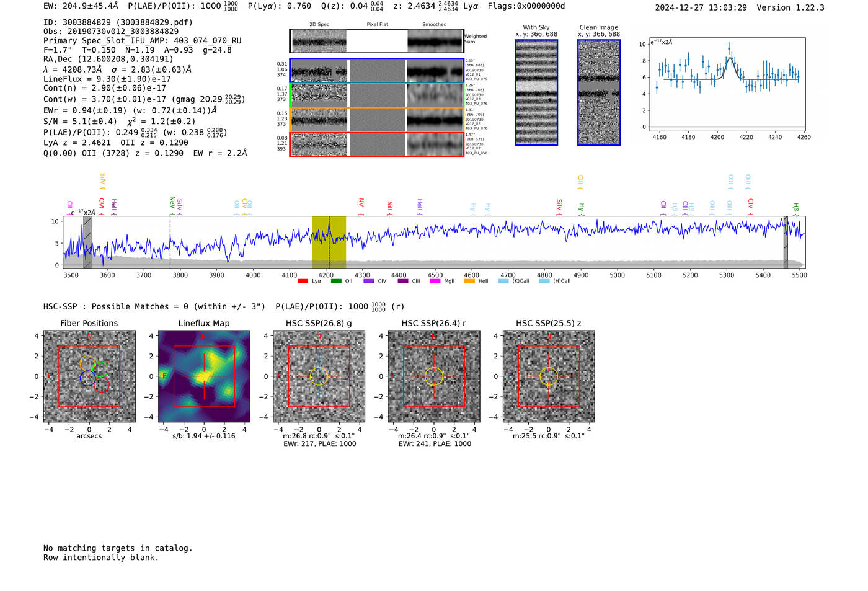Click the (H)CaII legend swatch

(x=544, y=282)
